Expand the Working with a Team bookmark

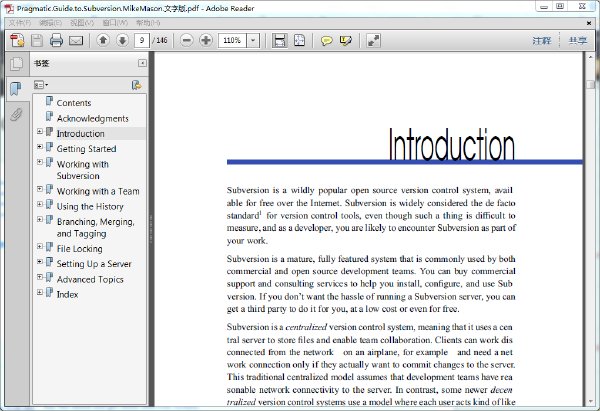40,189
